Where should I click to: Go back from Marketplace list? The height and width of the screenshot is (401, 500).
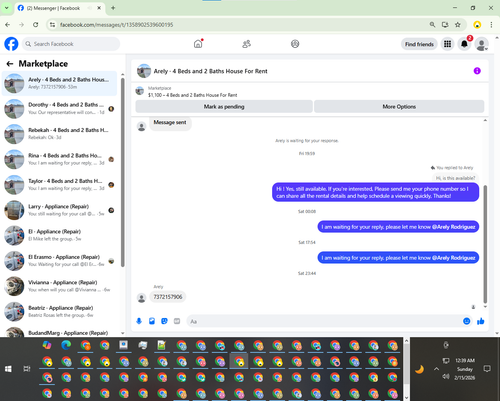coord(10,64)
